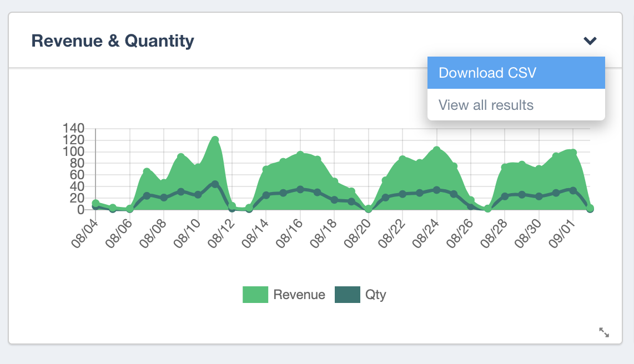Screen dimensions: 634x364
Task: Expand chart to fullscreen with arrows icon
Action: coord(604,332)
